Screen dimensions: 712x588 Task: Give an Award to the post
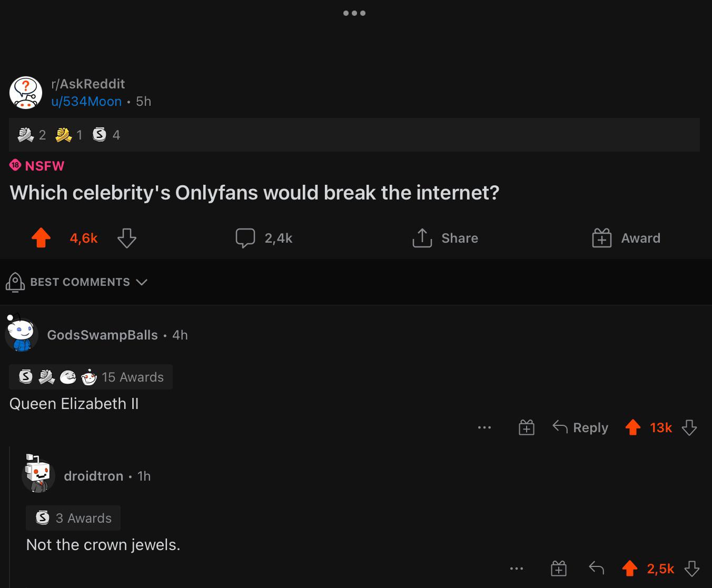coord(626,238)
